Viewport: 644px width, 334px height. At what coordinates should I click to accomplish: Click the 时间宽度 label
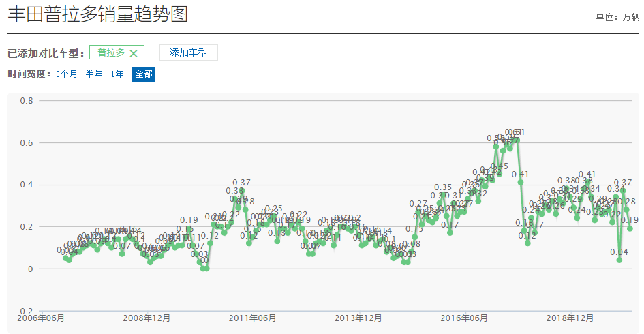[29, 74]
